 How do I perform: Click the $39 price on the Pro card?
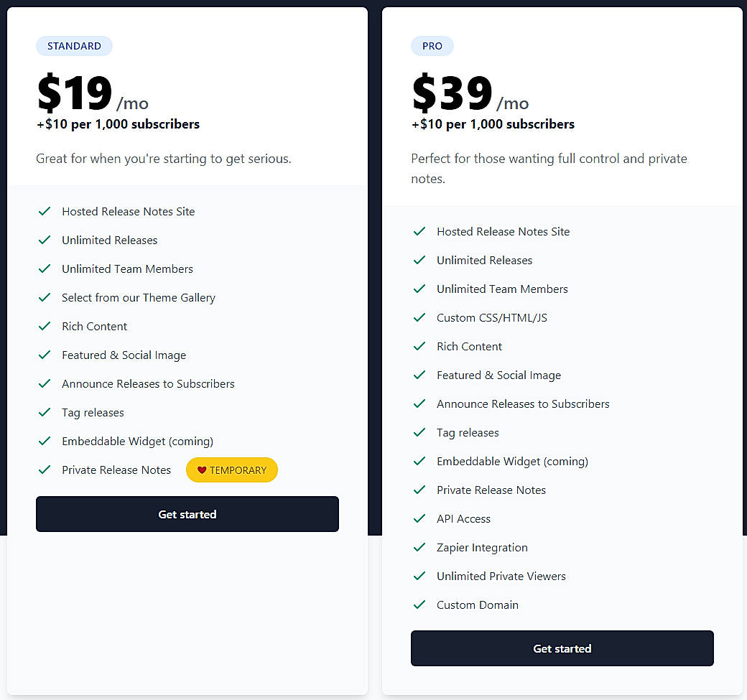[x=451, y=92]
